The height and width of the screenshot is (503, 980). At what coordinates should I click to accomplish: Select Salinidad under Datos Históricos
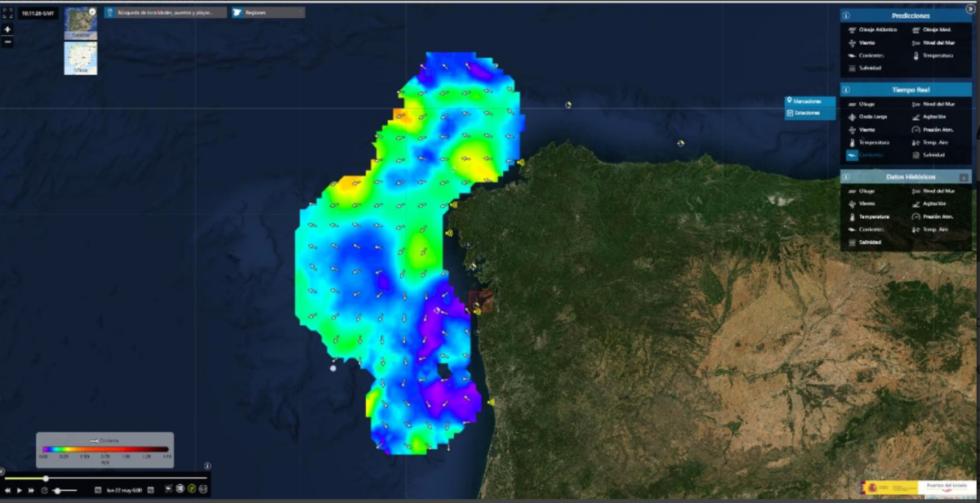coord(870,243)
